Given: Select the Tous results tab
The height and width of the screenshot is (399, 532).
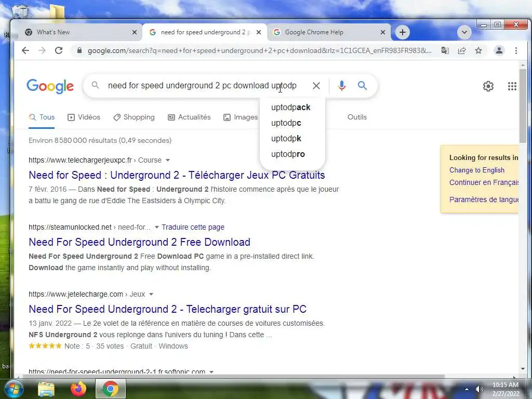Looking at the screenshot, I should (x=42, y=117).
